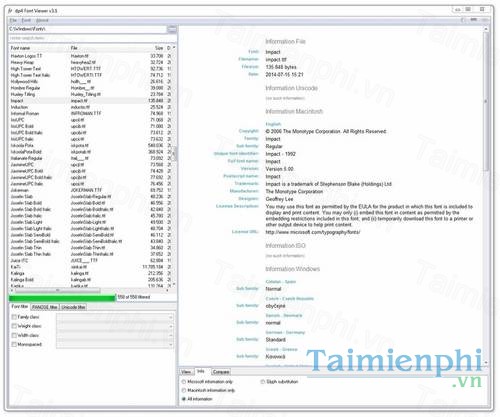Open the Font menu
The width and height of the screenshot is (500, 417).
pyautogui.click(x=26, y=20)
